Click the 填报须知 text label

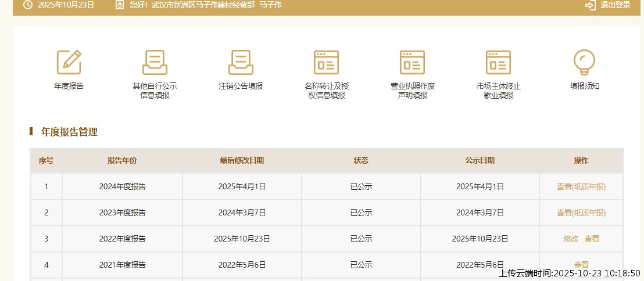(x=584, y=86)
